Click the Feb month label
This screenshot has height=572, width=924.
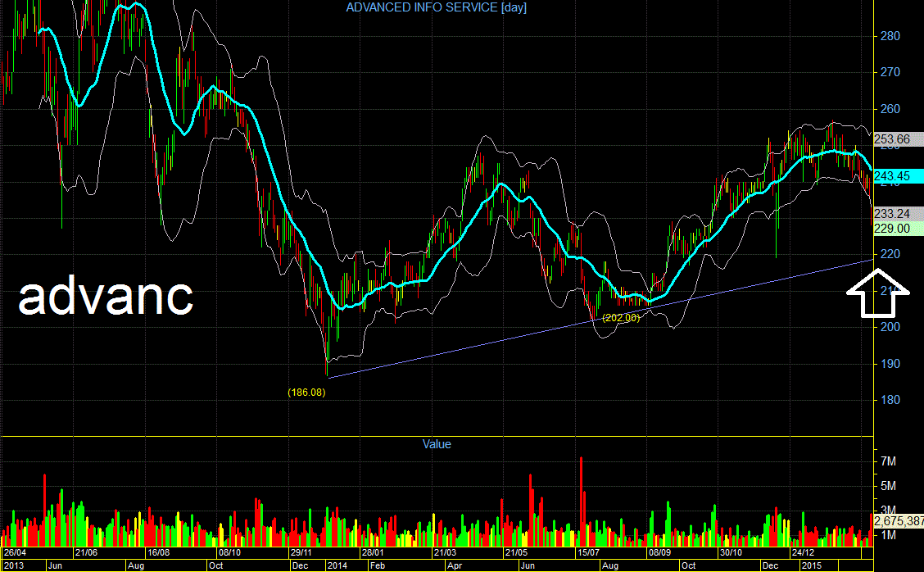click(377, 565)
